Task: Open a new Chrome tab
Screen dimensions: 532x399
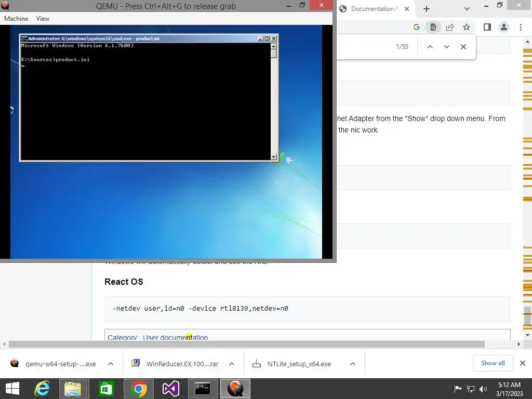Action: click(427, 9)
